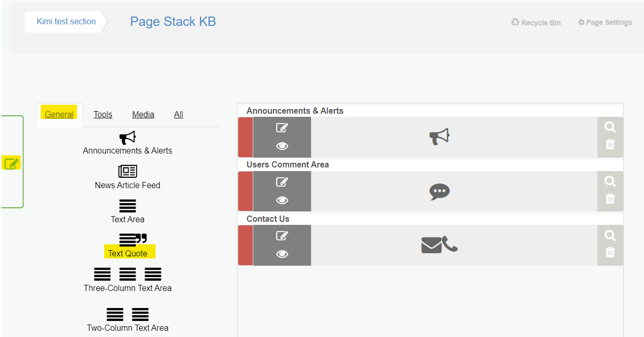Edit the Users Comment Area stack item
The height and width of the screenshot is (337, 644).
coord(282,182)
